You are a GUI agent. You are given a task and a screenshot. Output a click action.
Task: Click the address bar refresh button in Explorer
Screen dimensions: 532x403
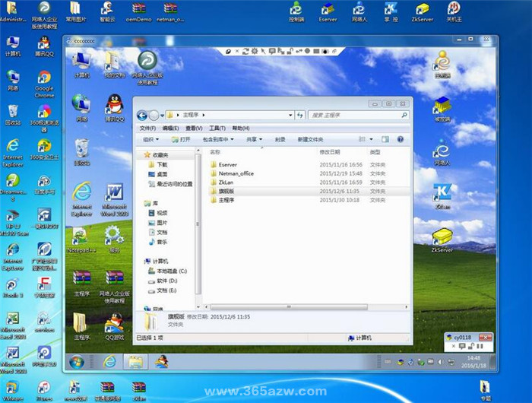pyautogui.click(x=300, y=115)
